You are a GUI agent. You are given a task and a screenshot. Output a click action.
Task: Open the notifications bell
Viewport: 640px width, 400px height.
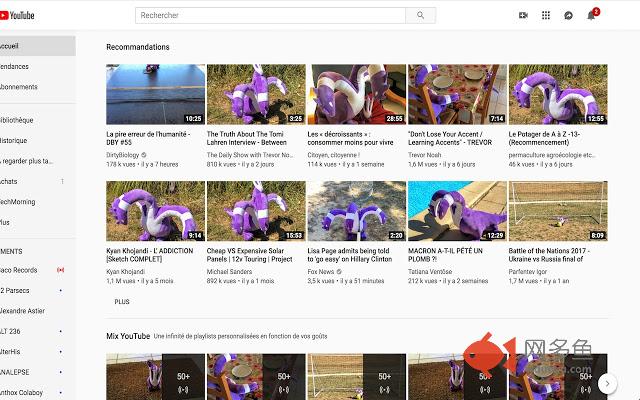click(591, 16)
